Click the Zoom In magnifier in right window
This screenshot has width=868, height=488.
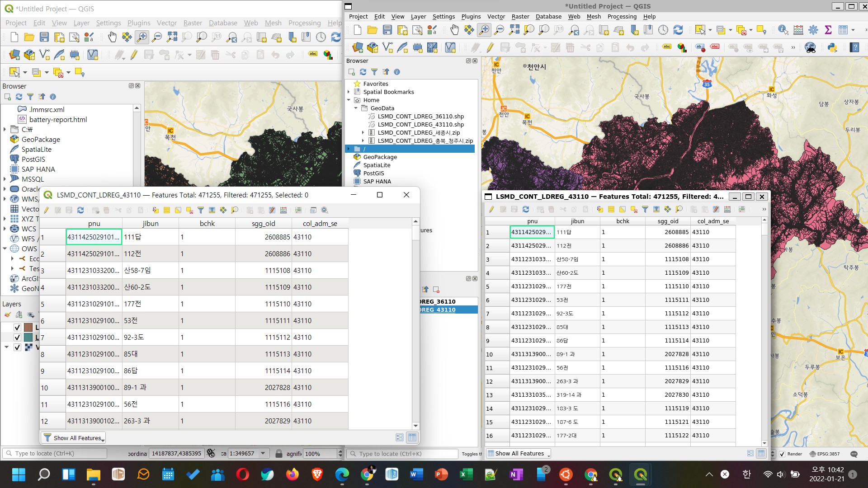pyautogui.click(x=484, y=30)
